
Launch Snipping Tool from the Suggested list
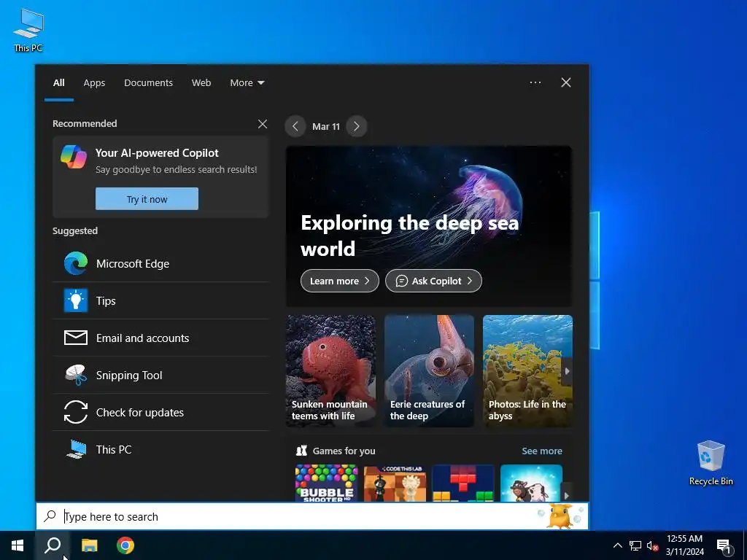(x=160, y=376)
